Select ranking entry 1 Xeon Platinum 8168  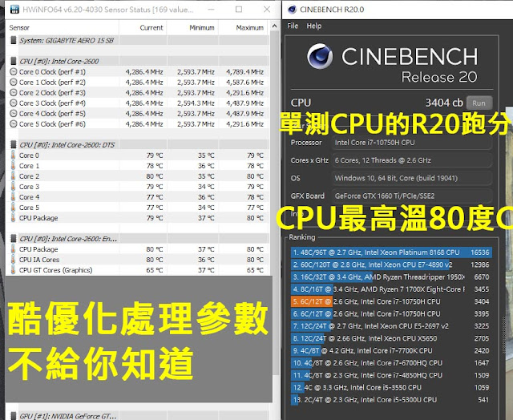coord(391,252)
